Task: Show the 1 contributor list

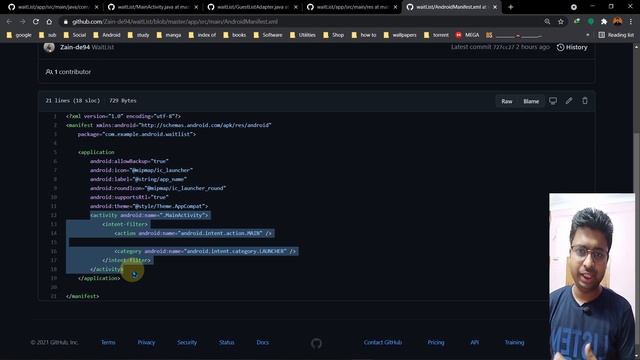Action: pyautogui.click(x=68, y=72)
